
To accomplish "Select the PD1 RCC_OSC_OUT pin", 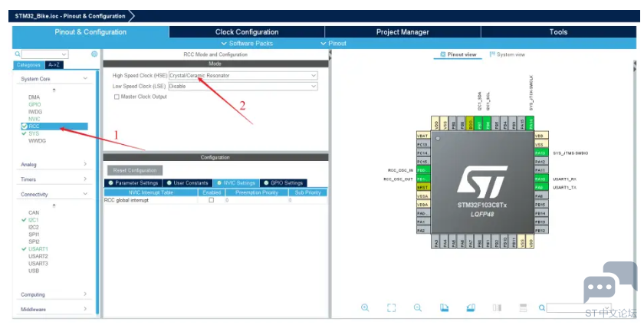I will point(423,179).
